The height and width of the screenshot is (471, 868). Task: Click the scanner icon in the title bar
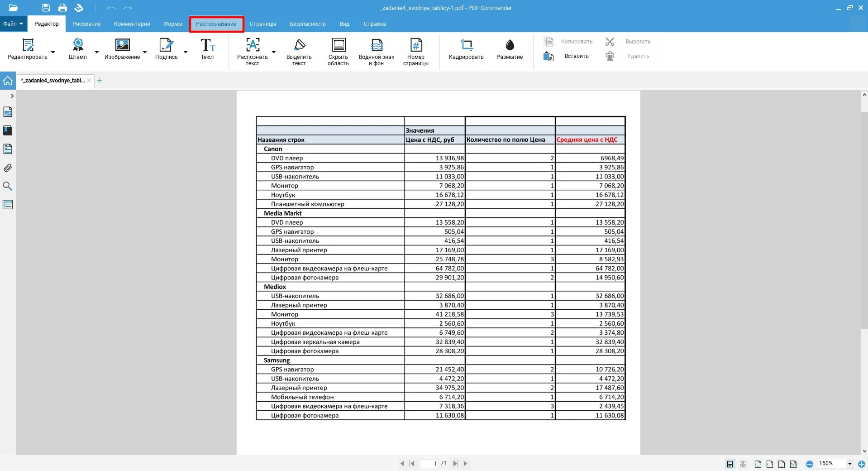tap(79, 8)
